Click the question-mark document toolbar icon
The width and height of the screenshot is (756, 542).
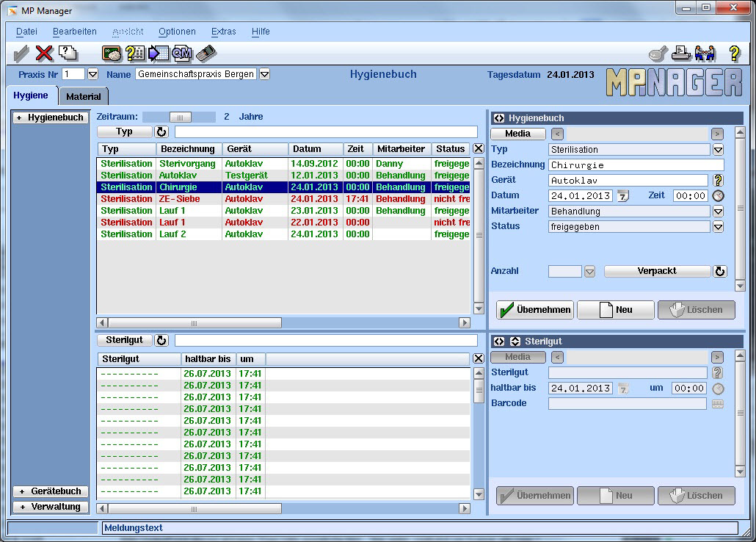[x=136, y=53]
